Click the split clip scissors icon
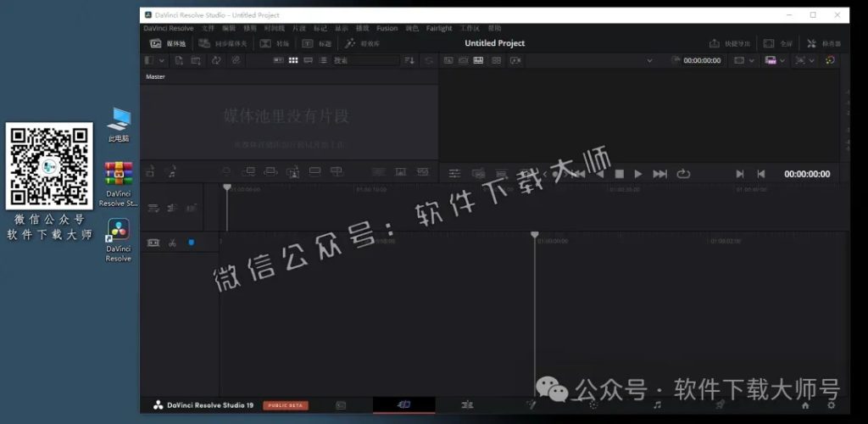Screen dimensions: 868x424 [x=172, y=243]
